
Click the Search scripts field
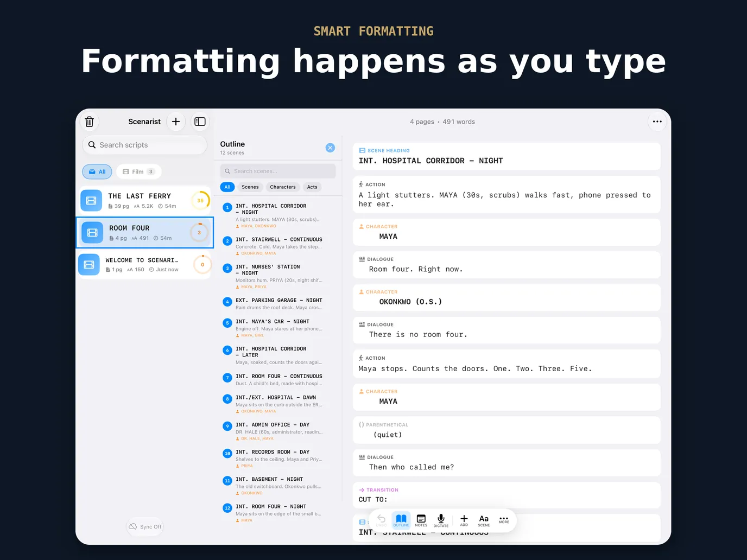[x=144, y=145]
